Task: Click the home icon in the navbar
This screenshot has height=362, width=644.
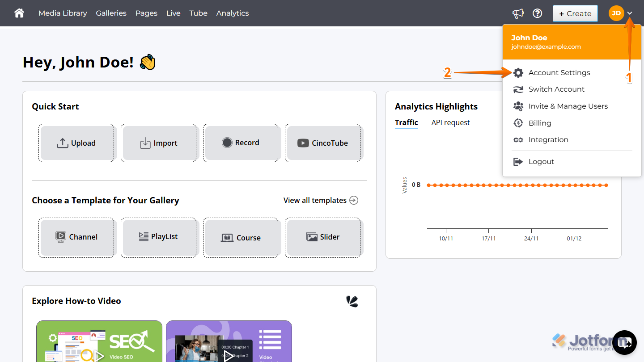Action: coord(19,13)
